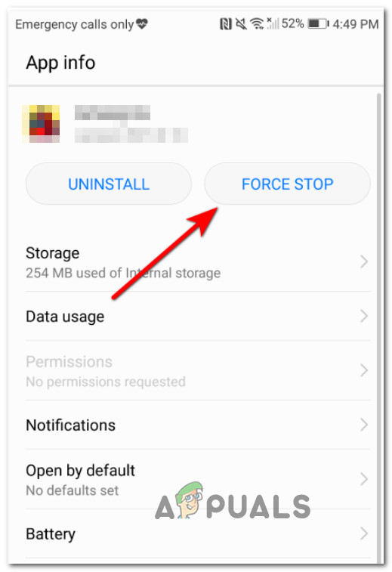The width and height of the screenshot is (392, 572).
Task: Open the Open by default entry
Action: [x=198, y=479]
